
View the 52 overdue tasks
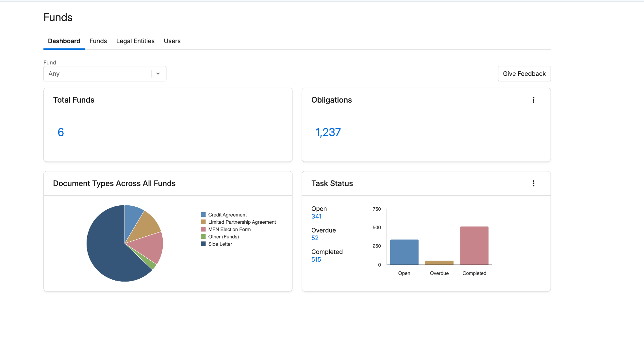[x=315, y=238]
